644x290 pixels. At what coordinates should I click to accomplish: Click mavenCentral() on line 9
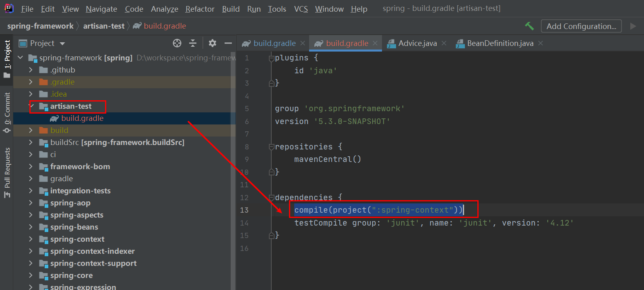click(328, 159)
